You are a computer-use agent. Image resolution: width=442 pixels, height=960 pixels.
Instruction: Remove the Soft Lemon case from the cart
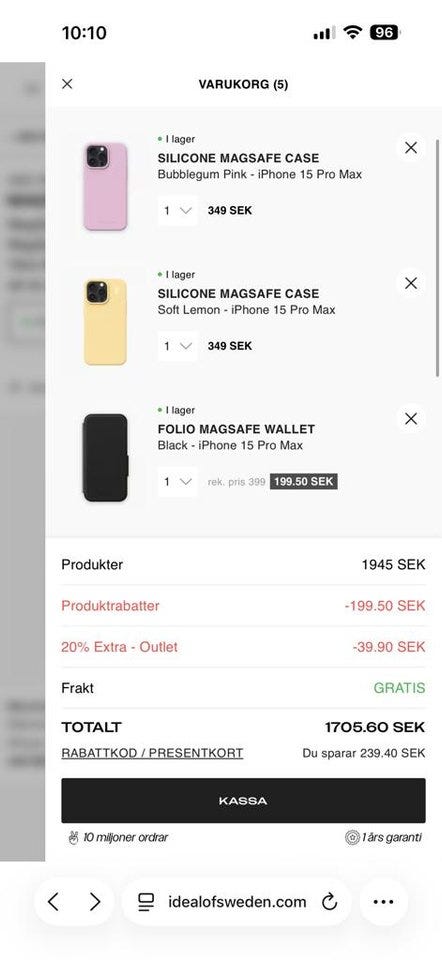coord(411,283)
